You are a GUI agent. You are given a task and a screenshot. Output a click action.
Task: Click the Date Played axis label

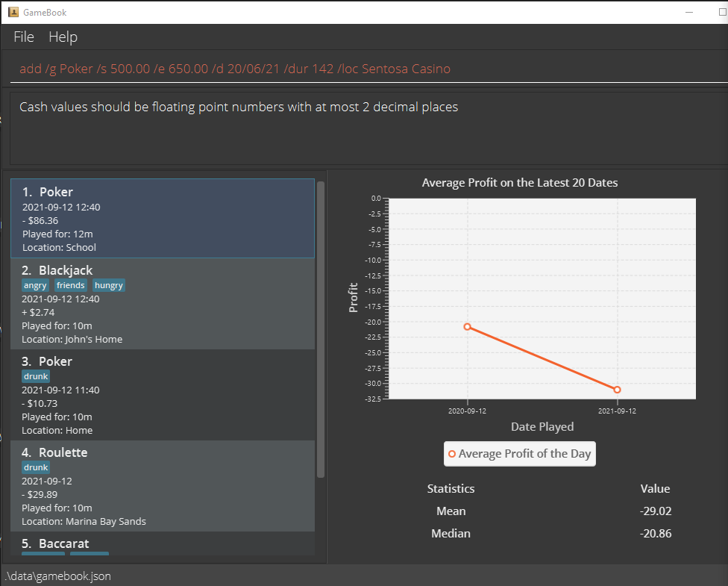(542, 426)
